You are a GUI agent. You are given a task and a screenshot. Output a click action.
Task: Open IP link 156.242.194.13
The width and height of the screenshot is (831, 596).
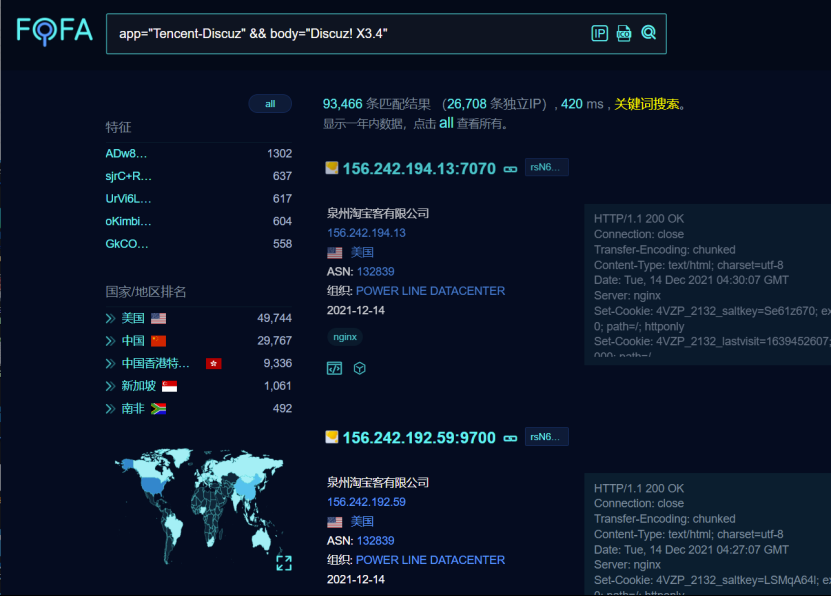click(366, 233)
